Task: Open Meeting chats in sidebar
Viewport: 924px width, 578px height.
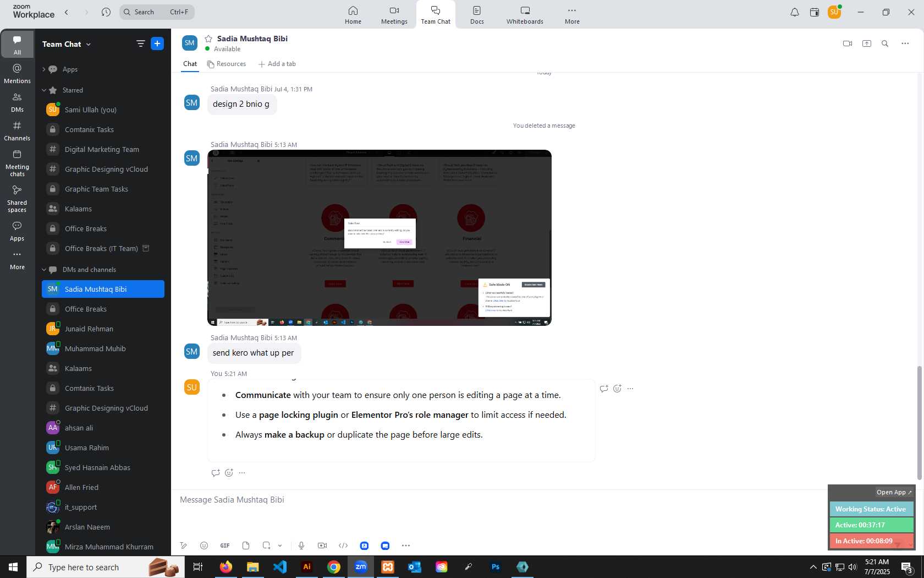Action: [x=17, y=163]
